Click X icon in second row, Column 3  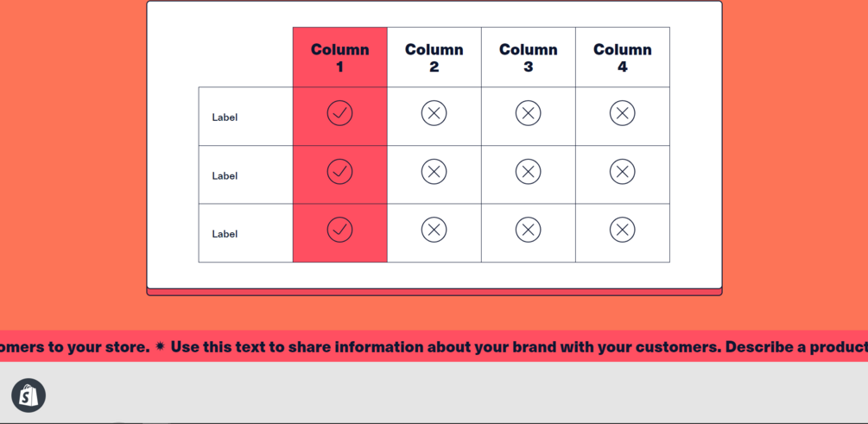coord(528,172)
